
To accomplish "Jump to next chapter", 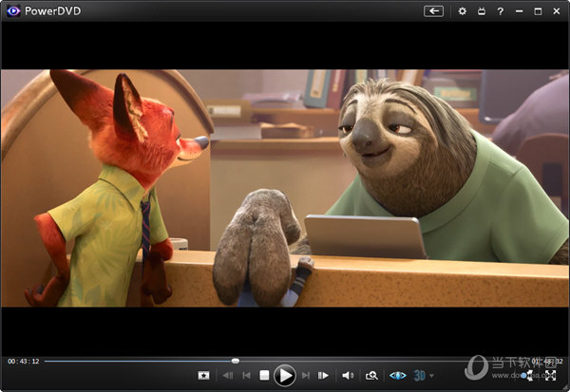I will tap(306, 375).
